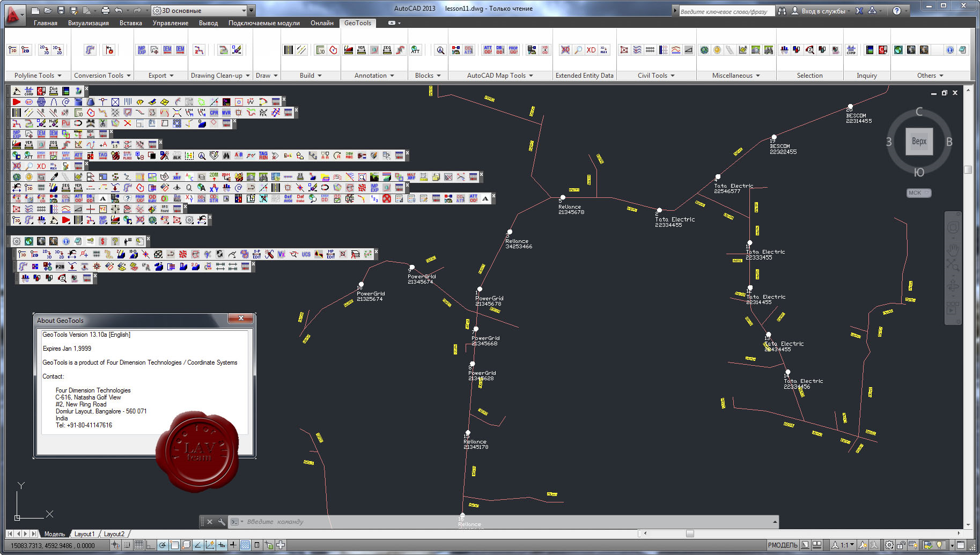This screenshot has height=555, width=980.
Task: Open the Вставка ribbon tab
Action: pyautogui.click(x=131, y=23)
